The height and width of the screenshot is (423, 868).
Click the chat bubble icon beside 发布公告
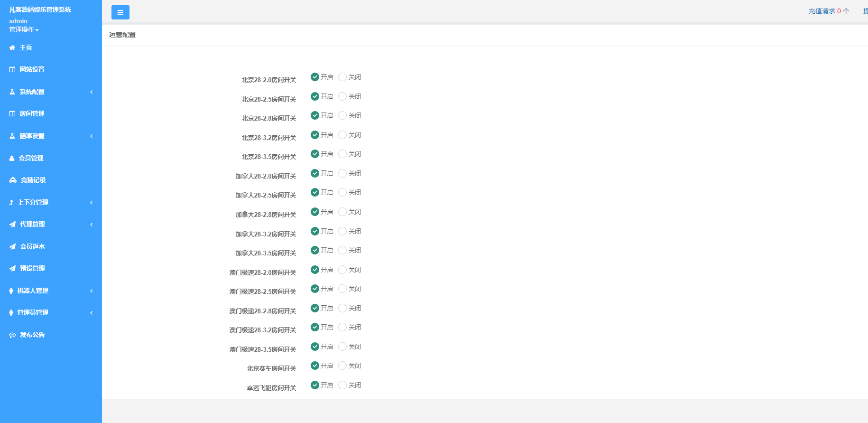[x=12, y=335]
